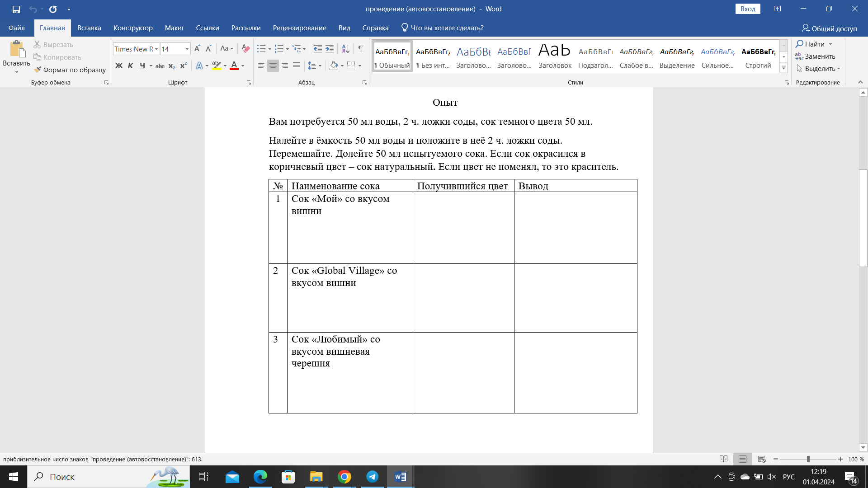Open File Explorer from the taskbar
Viewport: 868px width, 488px height.
pos(316,477)
